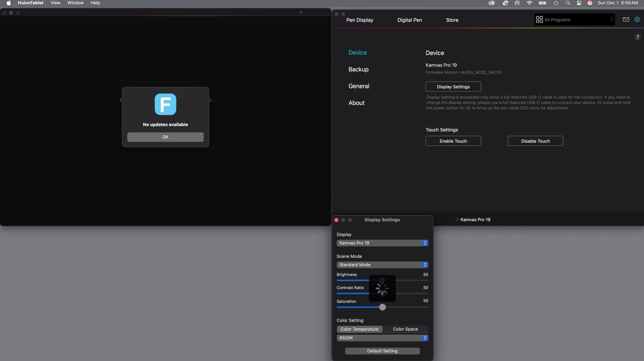Check the battery status icon
644x361 pixels.
(x=542, y=3)
